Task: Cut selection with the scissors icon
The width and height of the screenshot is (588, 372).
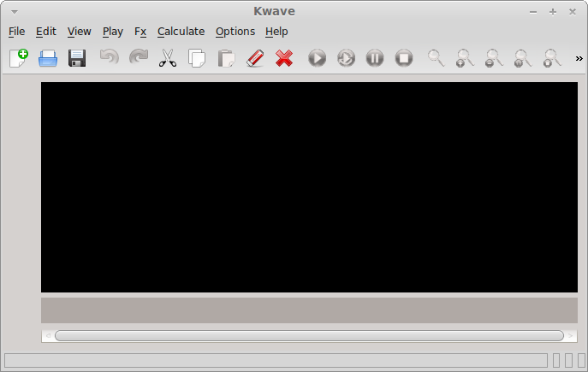Action: tap(168, 58)
